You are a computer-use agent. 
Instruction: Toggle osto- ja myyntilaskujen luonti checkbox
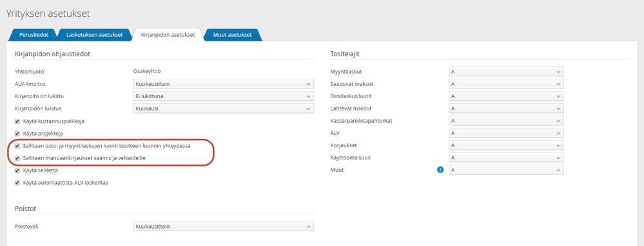click(17, 146)
